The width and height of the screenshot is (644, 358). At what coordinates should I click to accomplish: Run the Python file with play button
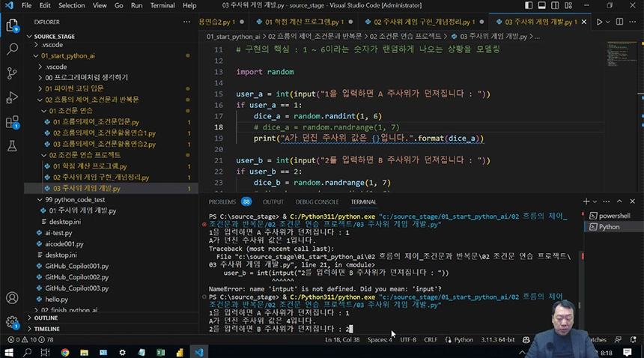coord(599,22)
